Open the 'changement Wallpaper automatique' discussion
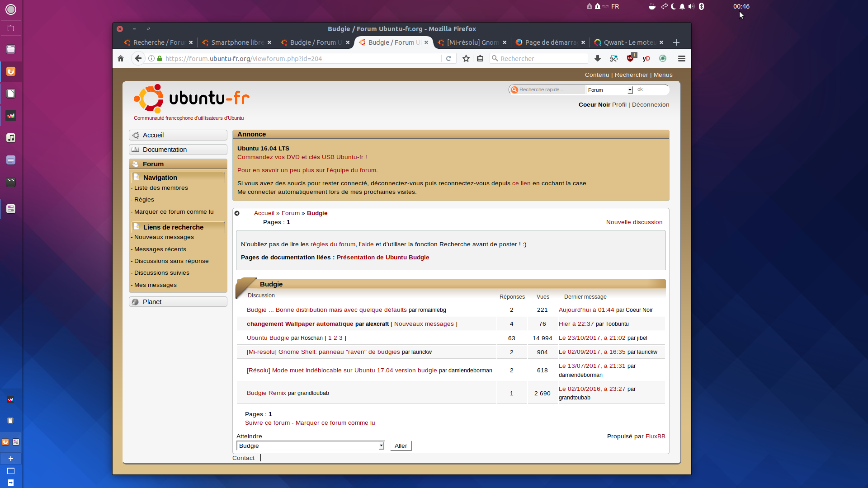Screen dimensions: 868x488 point(300,324)
